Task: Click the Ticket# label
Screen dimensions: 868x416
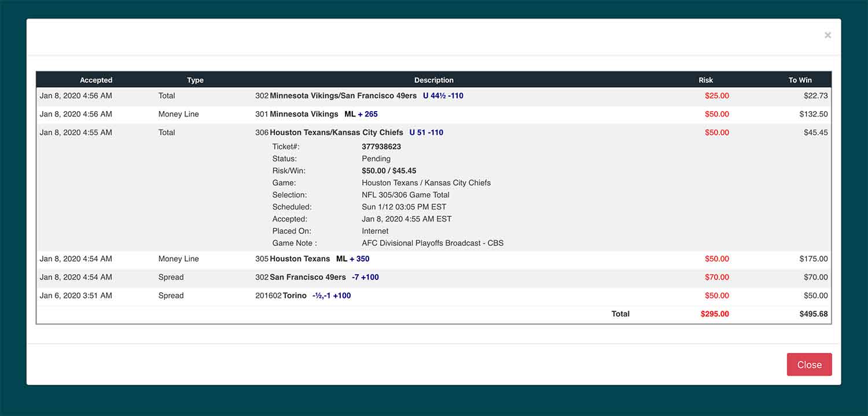Action: coord(286,146)
